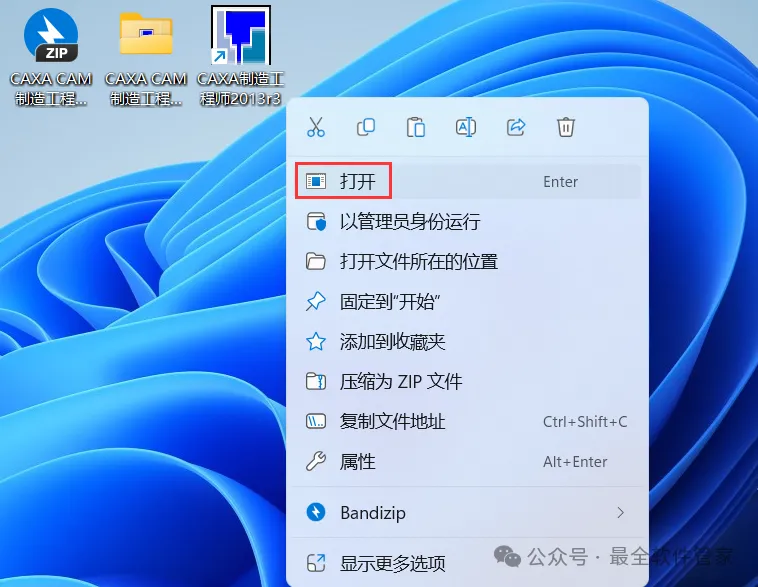Open 属性 from the context menu

point(467,462)
